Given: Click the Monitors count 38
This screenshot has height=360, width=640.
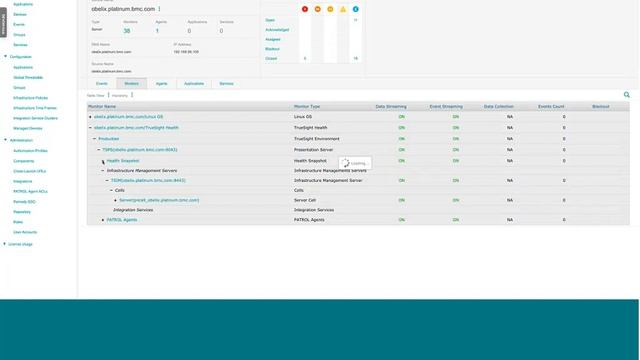Looking at the screenshot, I should click(x=127, y=31).
